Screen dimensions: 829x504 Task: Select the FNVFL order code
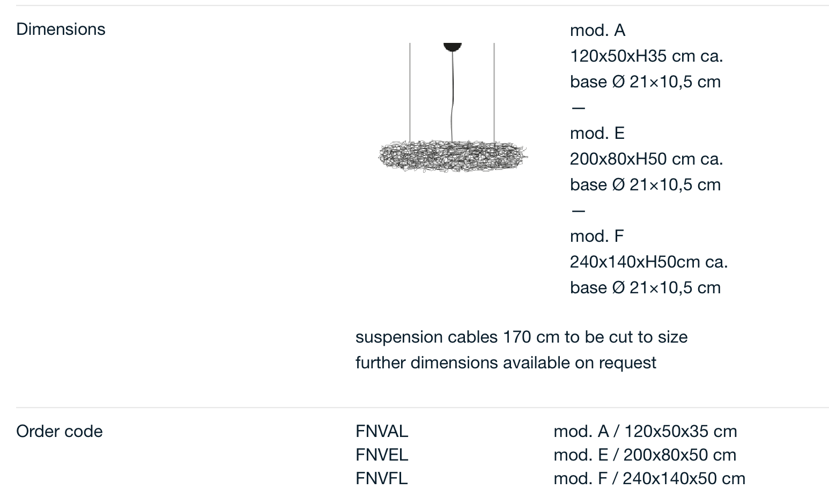(382, 478)
